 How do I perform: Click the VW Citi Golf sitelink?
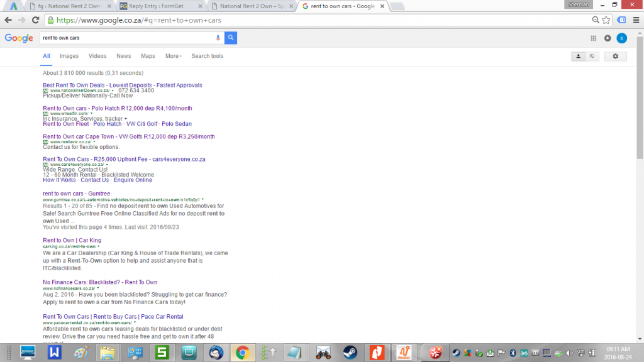[142, 124]
